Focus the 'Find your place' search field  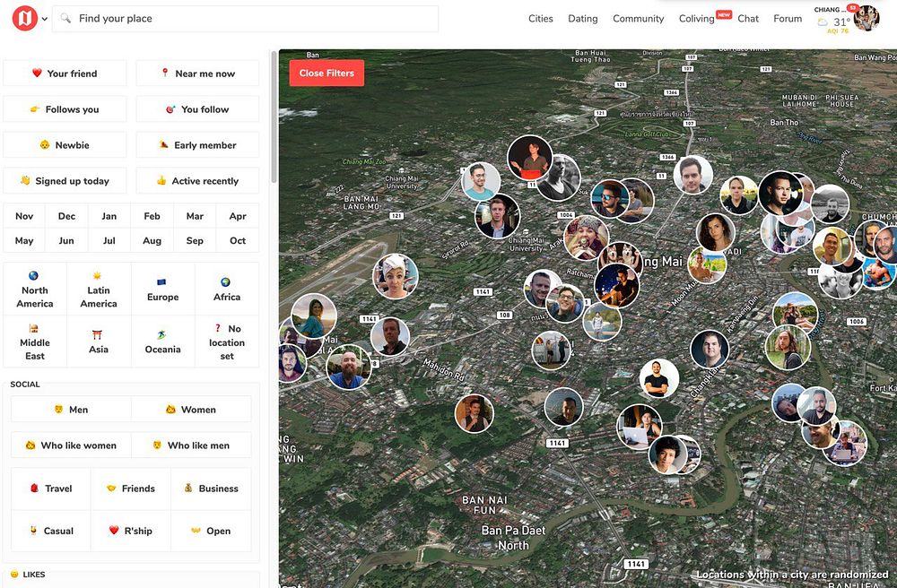click(246, 18)
